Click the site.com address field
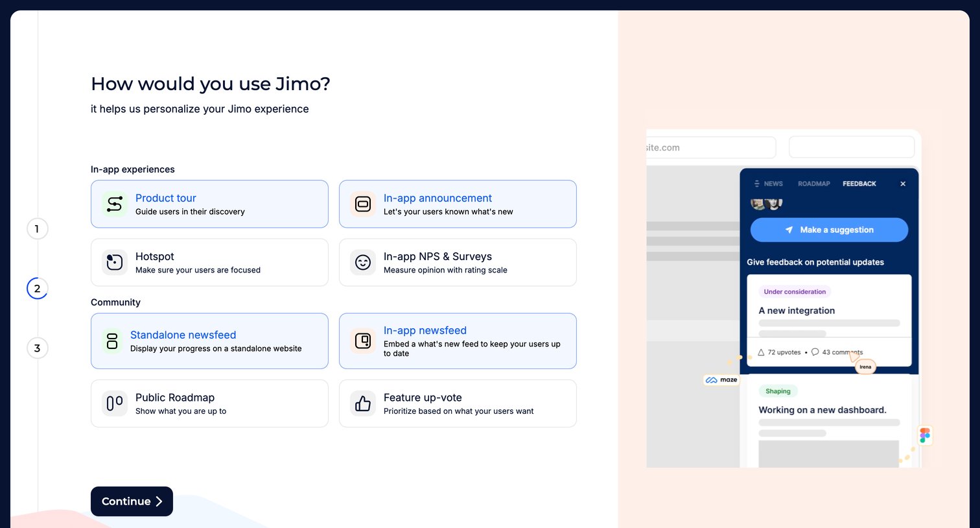Viewport: 980px width, 528px height. tap(711, 147)
